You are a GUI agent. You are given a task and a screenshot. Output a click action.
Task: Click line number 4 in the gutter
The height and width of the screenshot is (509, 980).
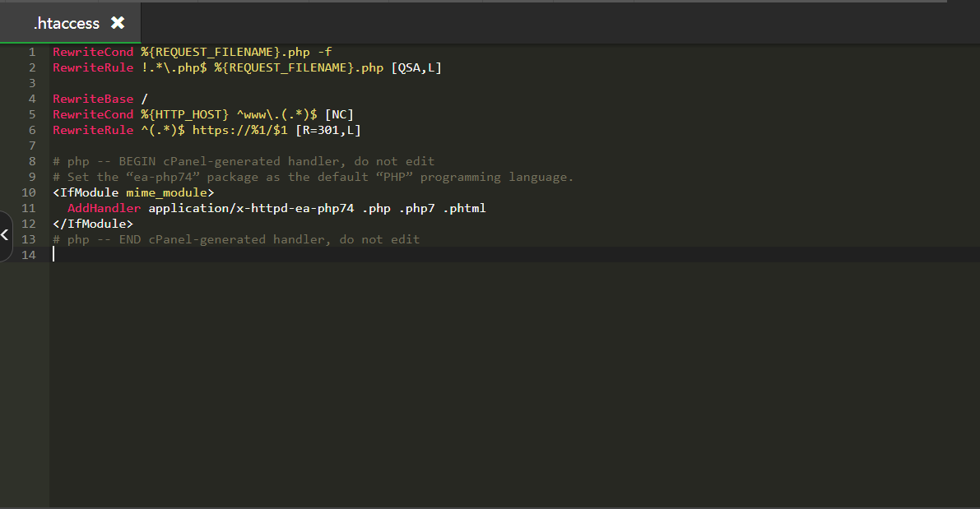[32, 99]
